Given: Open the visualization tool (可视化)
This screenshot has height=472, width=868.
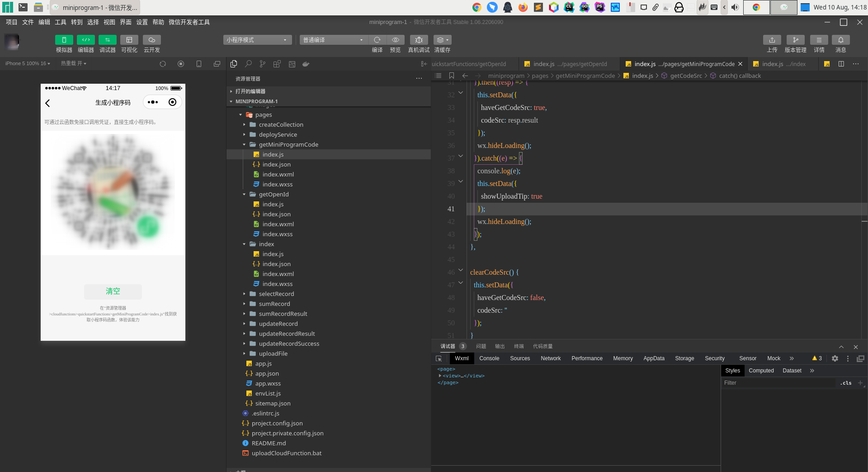Looking at the screenshot, I should click(129, 40).
